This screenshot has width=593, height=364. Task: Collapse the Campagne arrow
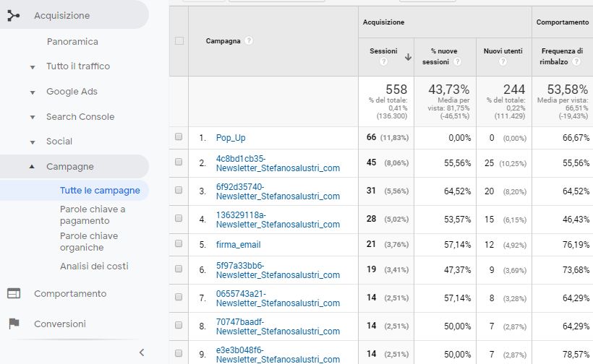[32, 166]
